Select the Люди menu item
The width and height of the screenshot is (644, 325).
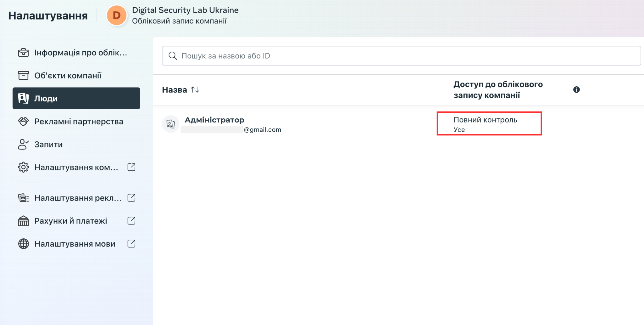coord(76,98)
